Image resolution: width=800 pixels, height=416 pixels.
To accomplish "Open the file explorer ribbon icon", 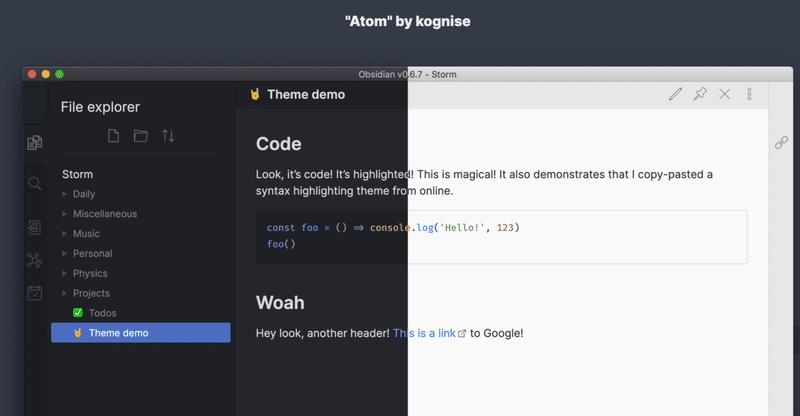I will (35, 142).
